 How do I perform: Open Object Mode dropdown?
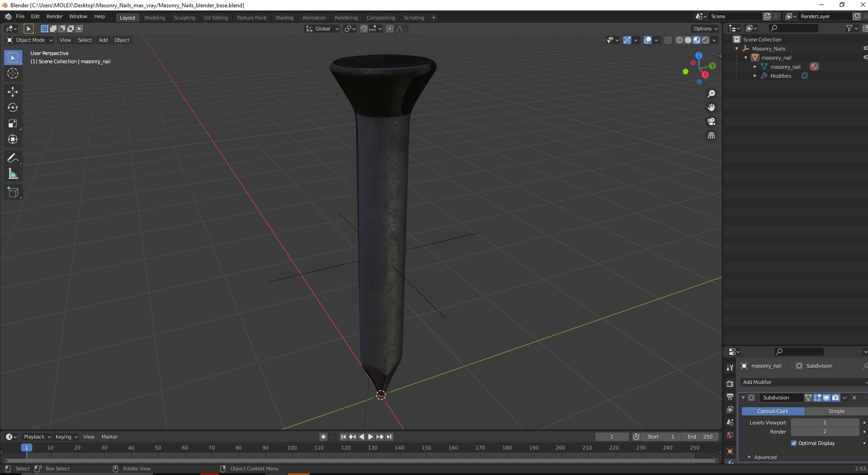click(30, 40)
